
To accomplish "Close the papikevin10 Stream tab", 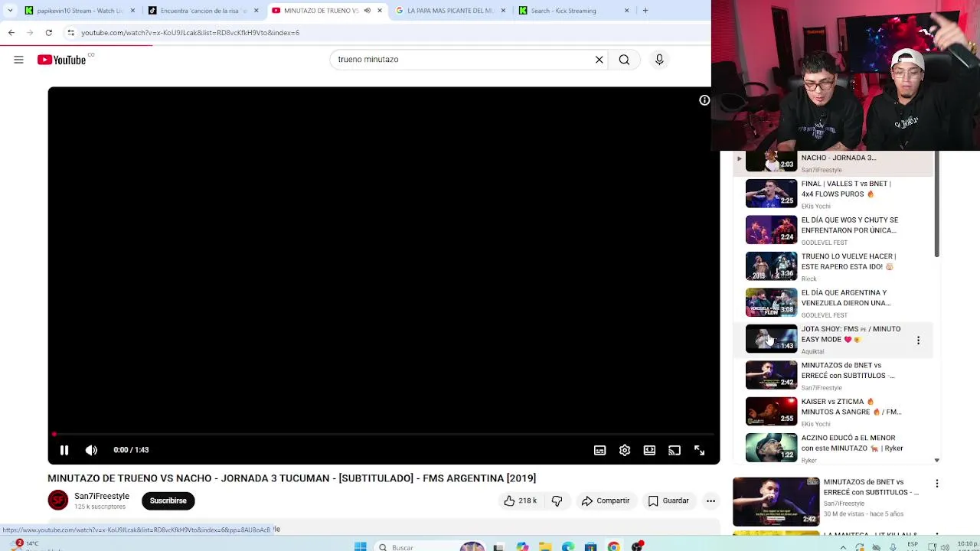I will pyautogui.click(x=132, y=11).
